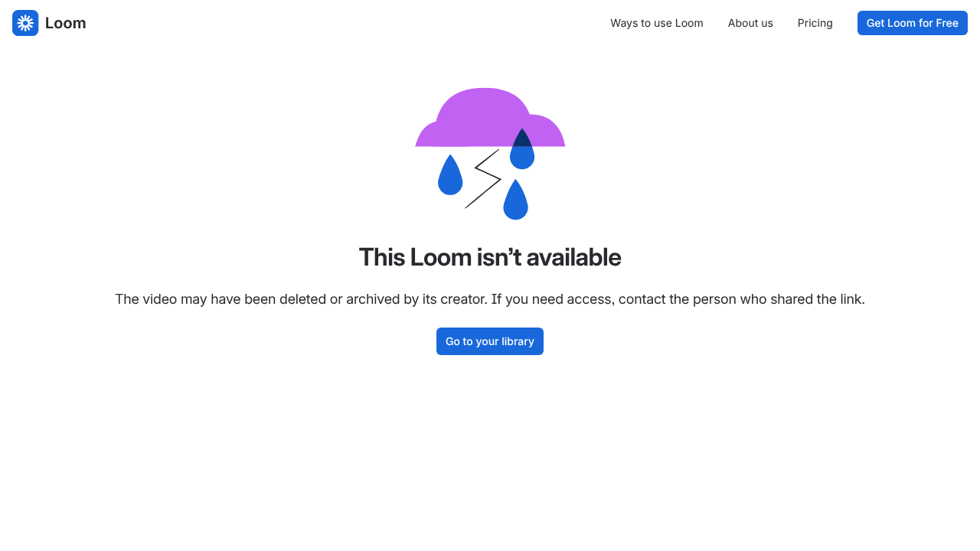Go to the Pricing page

click(x=815, y=23)
